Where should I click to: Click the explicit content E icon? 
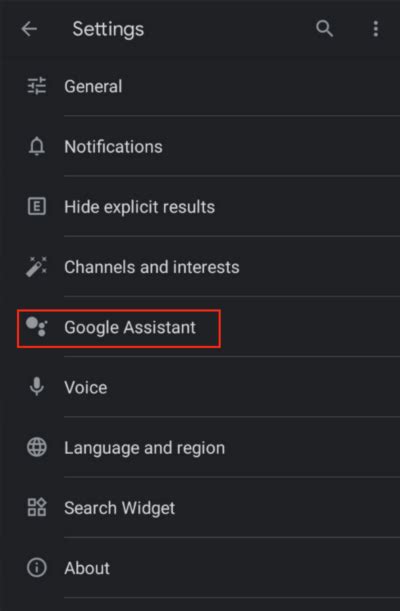[x=37, y=207]
